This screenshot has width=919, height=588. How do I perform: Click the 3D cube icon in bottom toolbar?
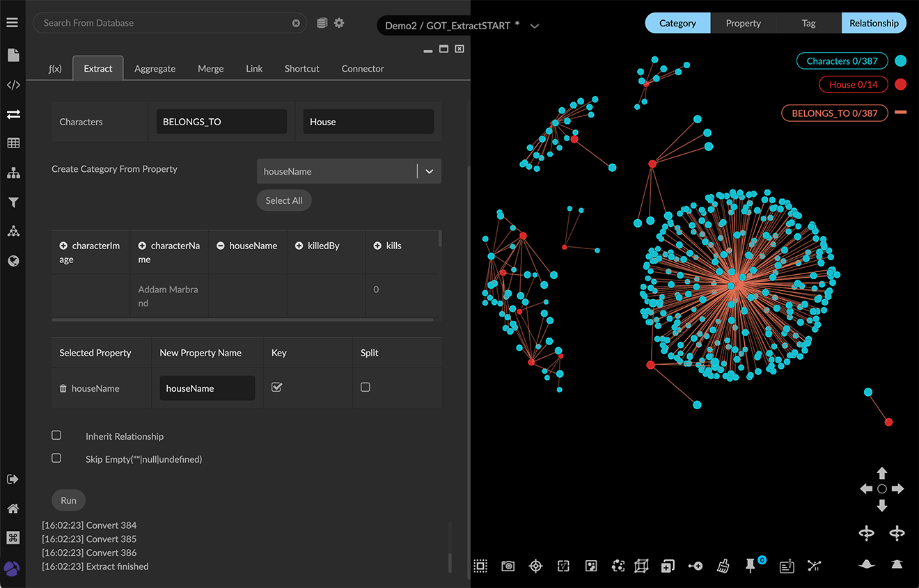click(641, 566)
